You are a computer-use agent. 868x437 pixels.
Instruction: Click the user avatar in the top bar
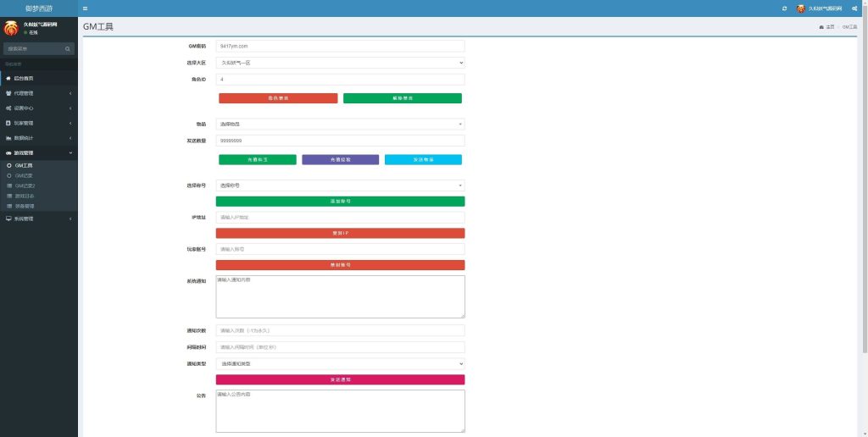coord(800,8)
